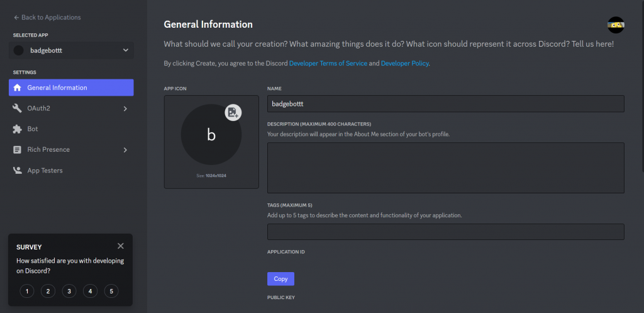Click the app icon circle with letter b

point(211,135)
